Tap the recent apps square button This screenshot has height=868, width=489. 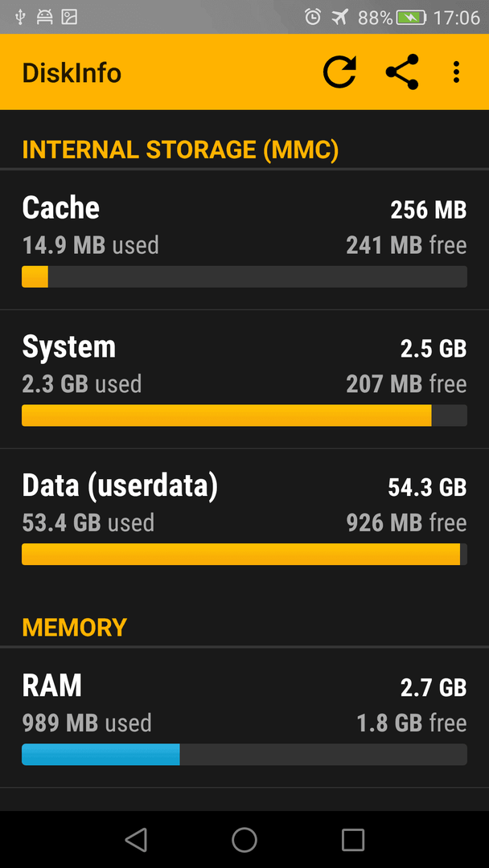pos(353,839)
